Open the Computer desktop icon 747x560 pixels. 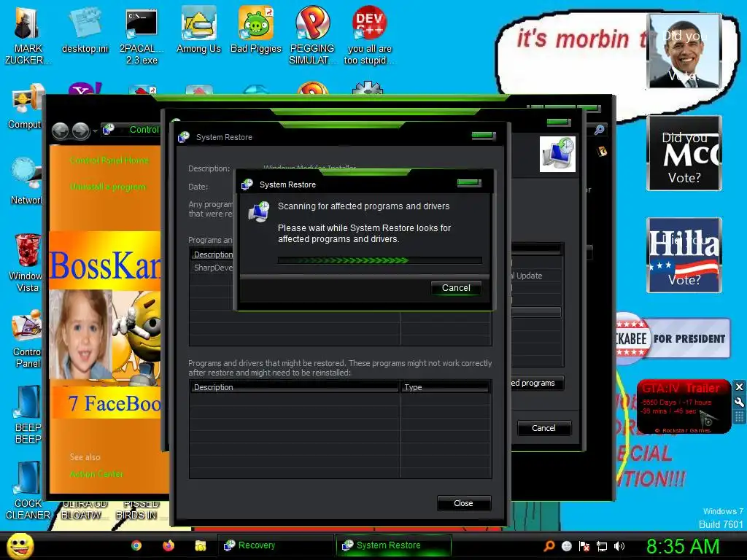pos(25,106)
